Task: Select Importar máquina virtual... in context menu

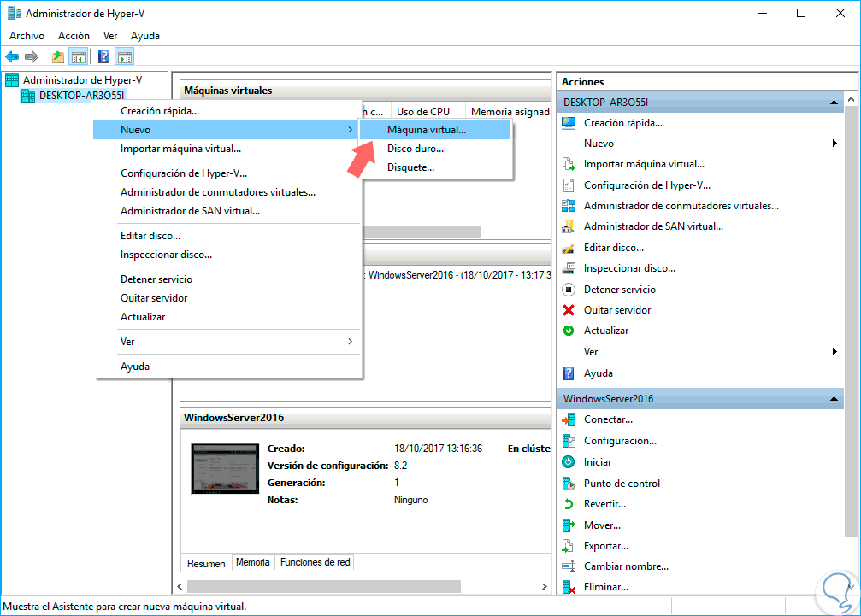Action: [x=228, y=149]
